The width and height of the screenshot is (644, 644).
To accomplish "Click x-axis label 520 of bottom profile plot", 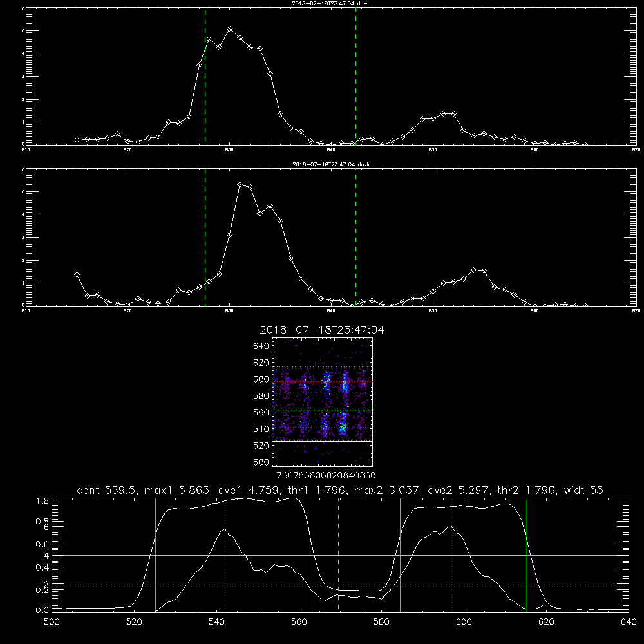I will (135, 622).
